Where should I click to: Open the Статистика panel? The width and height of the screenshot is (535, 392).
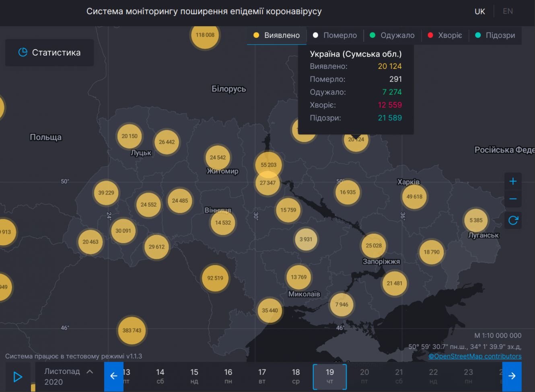49,53
